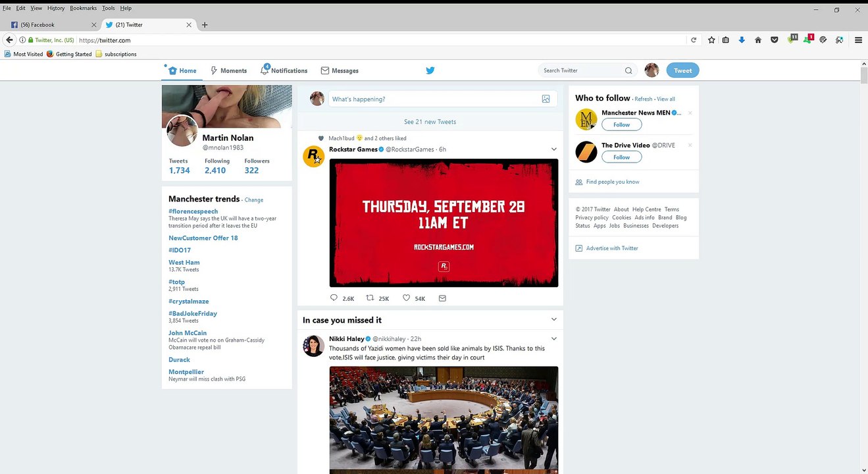Click the browser address bar URL
The height and width of the screenshot is (474, 868).
point(105,40)
